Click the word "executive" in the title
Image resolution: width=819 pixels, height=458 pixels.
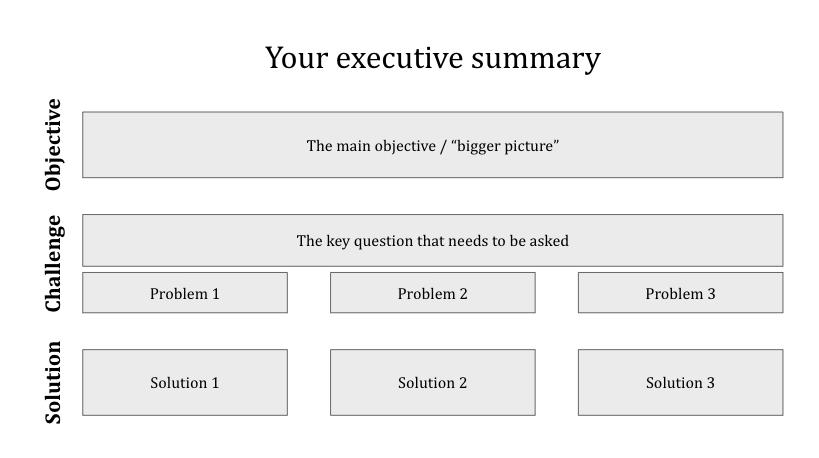coord(403,58)
